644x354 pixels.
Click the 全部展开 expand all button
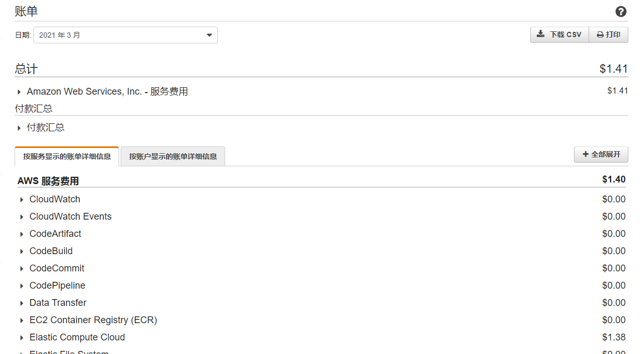click(601, 155)
